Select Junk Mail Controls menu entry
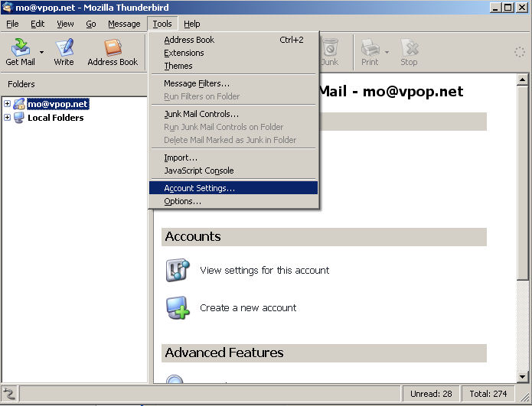532x406 pixels. [x=201, y=114]
